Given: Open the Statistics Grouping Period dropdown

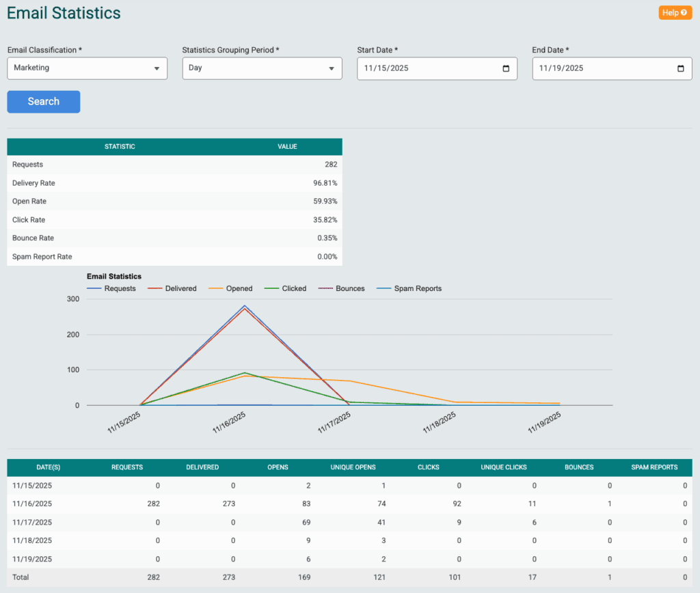Looking at the screenshot, I should click(262, 68).
